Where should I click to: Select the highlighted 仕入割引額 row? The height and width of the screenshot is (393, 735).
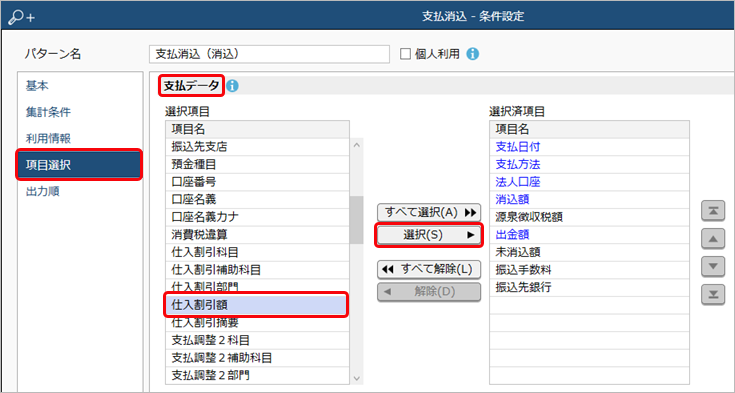(x=256, y=305)
